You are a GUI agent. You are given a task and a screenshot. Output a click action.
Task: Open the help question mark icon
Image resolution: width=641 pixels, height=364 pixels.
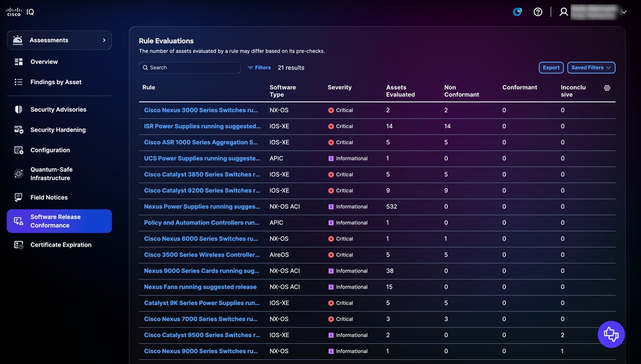(x=538, y=12)
